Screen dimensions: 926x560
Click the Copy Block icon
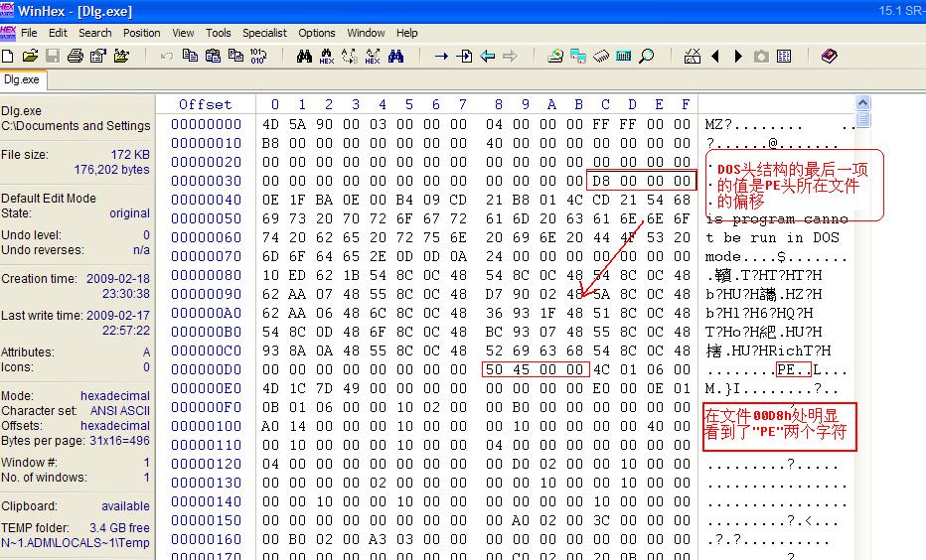(x=190, y=56)
